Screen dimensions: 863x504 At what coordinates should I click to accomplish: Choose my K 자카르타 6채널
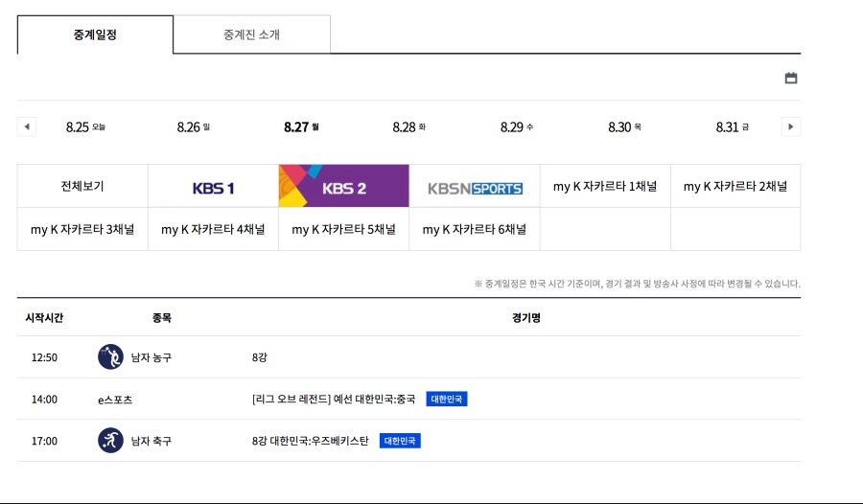coord(475,230)
